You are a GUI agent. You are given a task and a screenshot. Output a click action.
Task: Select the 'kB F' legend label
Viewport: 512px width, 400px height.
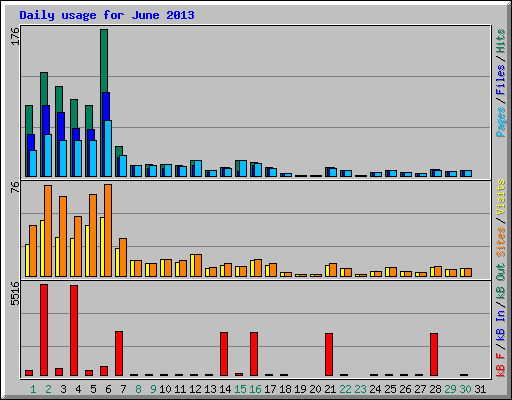click(x=501, y=365)
